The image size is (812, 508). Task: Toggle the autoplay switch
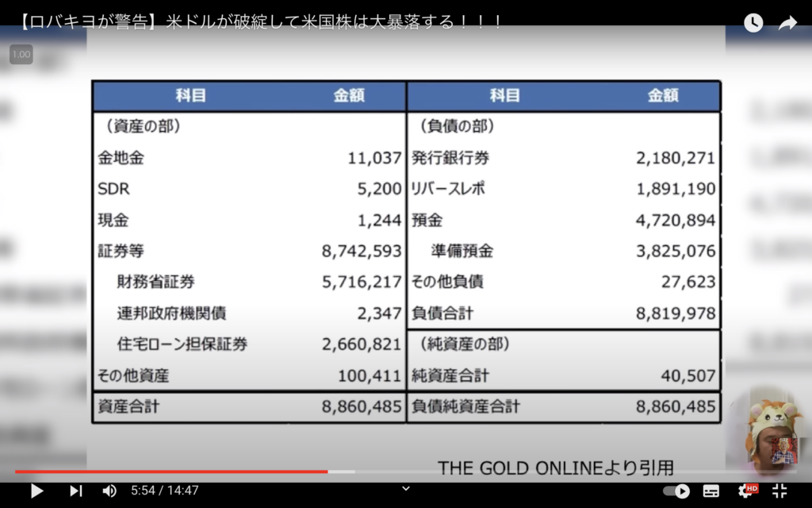tap(676, 491)
